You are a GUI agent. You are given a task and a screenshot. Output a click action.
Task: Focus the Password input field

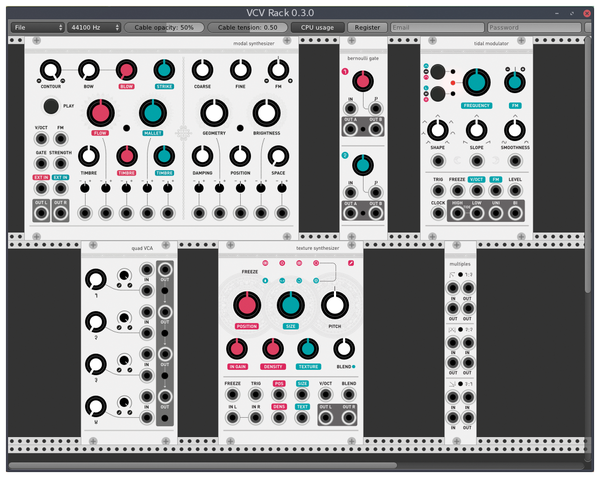534,28
